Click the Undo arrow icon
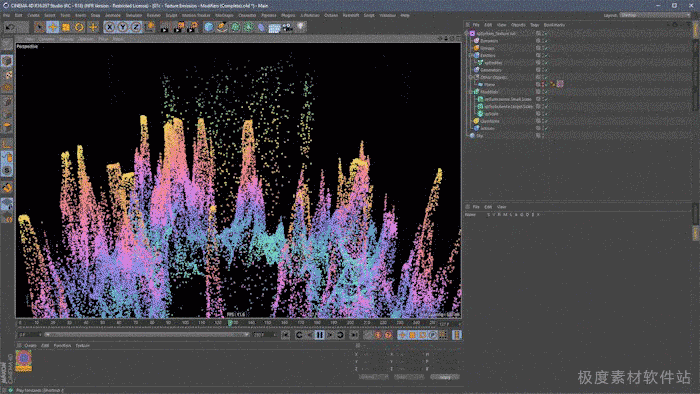 click(x=9, y=27)
